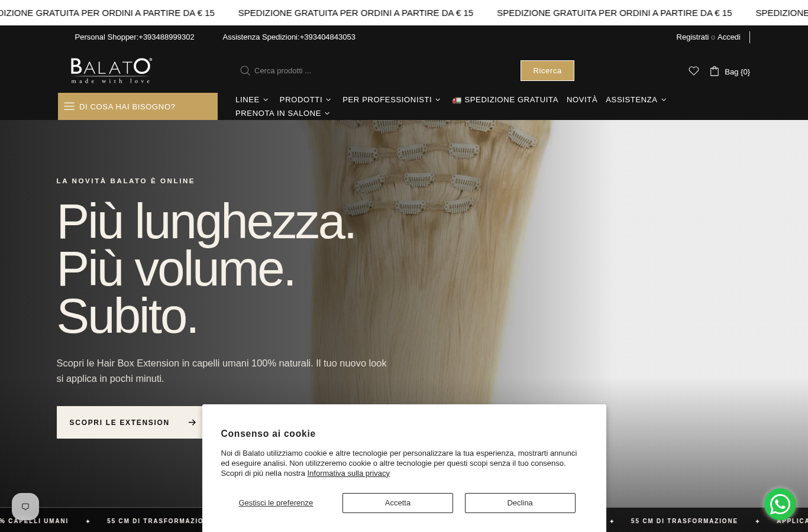
Task: Open the Assistenza menu
Action: [x=631, y=100]
